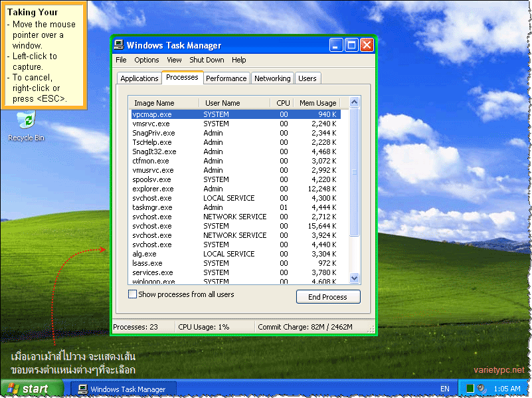This screenshot has width=532, height=398.
Task: Select the explorer.exe process
Action: 236,189
